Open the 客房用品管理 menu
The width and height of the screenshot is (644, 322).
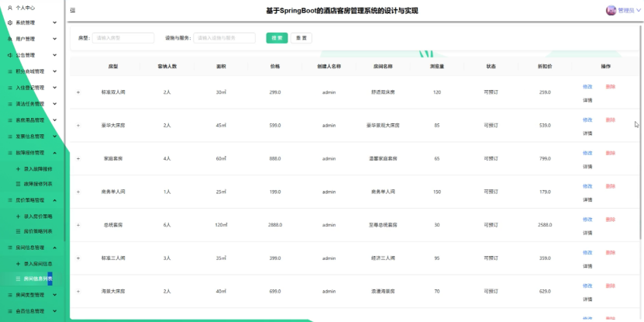pyautogui.click(x=32, y=120)
